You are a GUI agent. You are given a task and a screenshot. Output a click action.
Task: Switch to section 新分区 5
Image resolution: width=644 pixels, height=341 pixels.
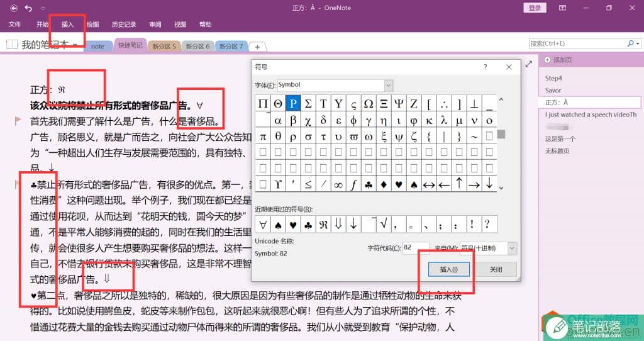pyautogui.click(x=164, y=47)
